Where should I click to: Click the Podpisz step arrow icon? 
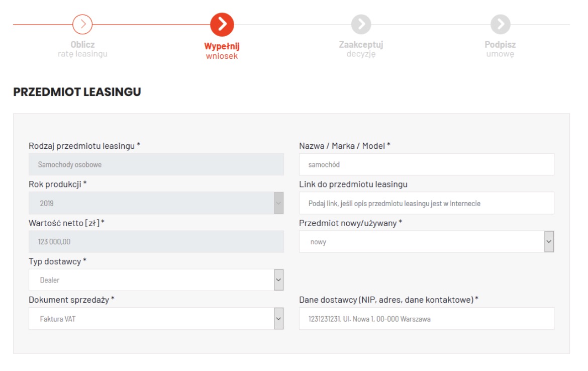coord(500,24)
